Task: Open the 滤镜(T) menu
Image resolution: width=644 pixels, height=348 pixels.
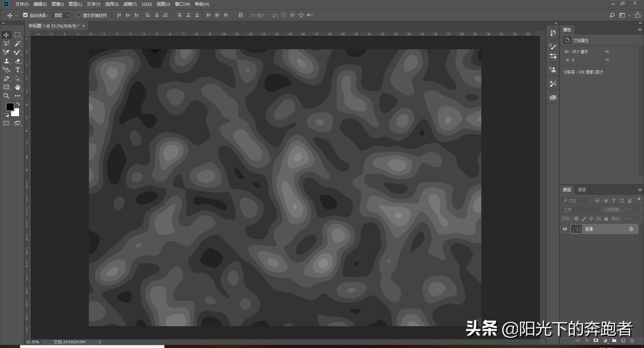Action: pos(130,4)
